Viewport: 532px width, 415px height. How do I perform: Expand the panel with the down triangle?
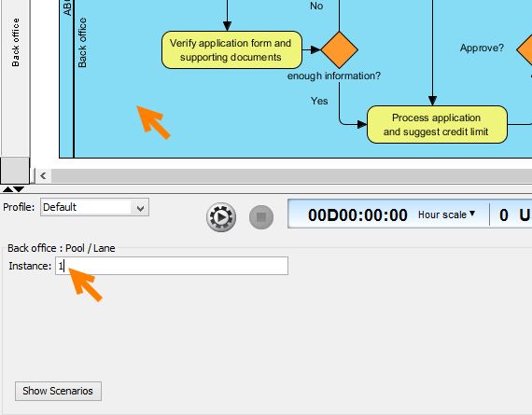(19, 189)
